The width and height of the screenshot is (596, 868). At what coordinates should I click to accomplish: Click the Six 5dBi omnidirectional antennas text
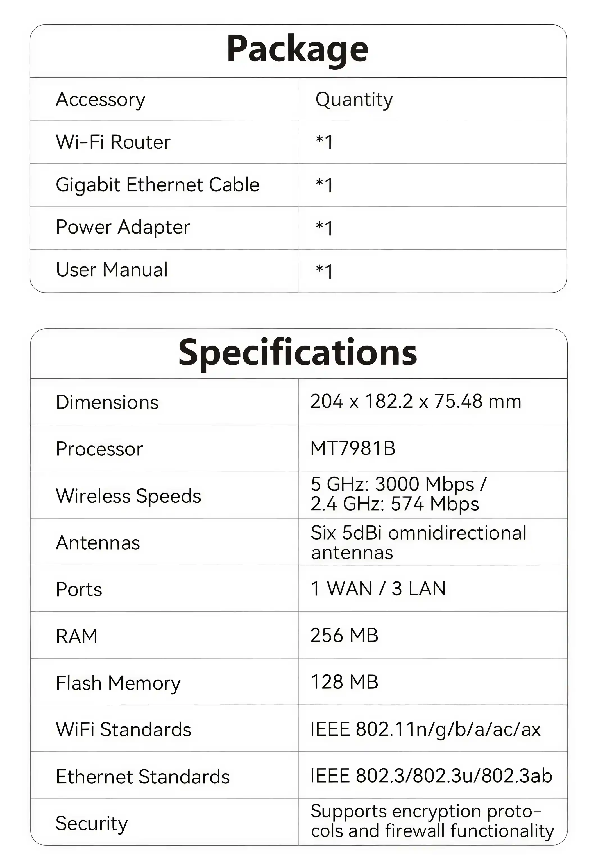[418, 542]
